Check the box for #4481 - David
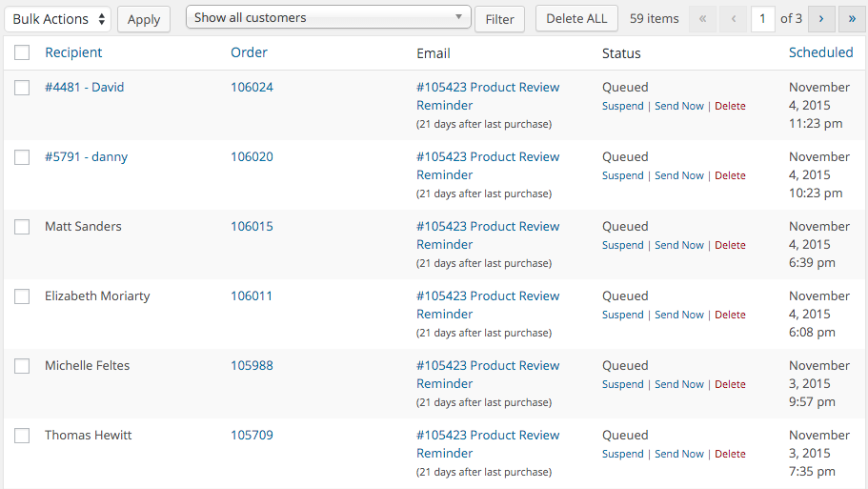Viewport: 868px width, 489px height. [22, 88]
